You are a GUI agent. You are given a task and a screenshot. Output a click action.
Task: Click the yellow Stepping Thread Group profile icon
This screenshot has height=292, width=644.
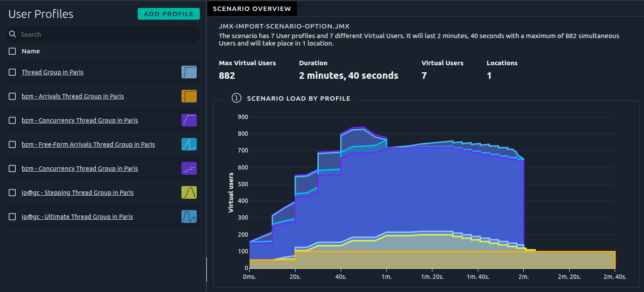coord(189,193)
